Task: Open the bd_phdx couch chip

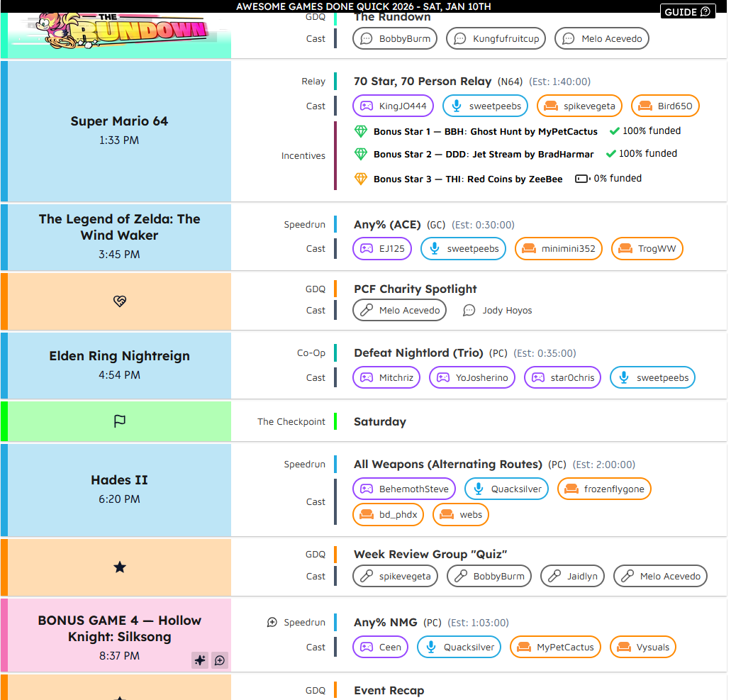Action: (389, 514)
